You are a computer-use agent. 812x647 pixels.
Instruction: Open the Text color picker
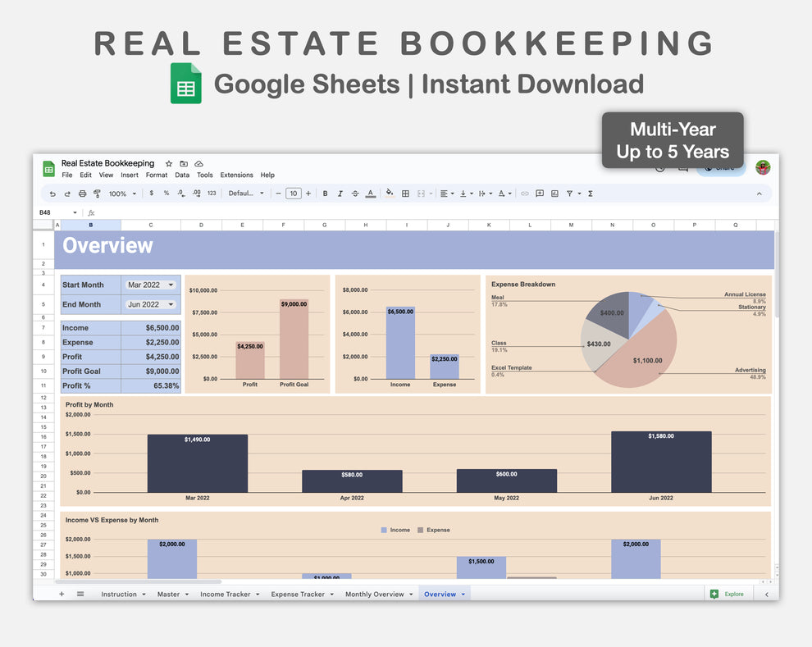[368, 194]
